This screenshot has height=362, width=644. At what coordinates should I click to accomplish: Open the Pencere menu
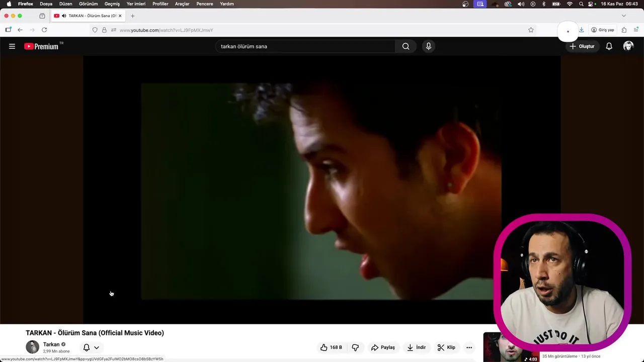coord(205,4)
